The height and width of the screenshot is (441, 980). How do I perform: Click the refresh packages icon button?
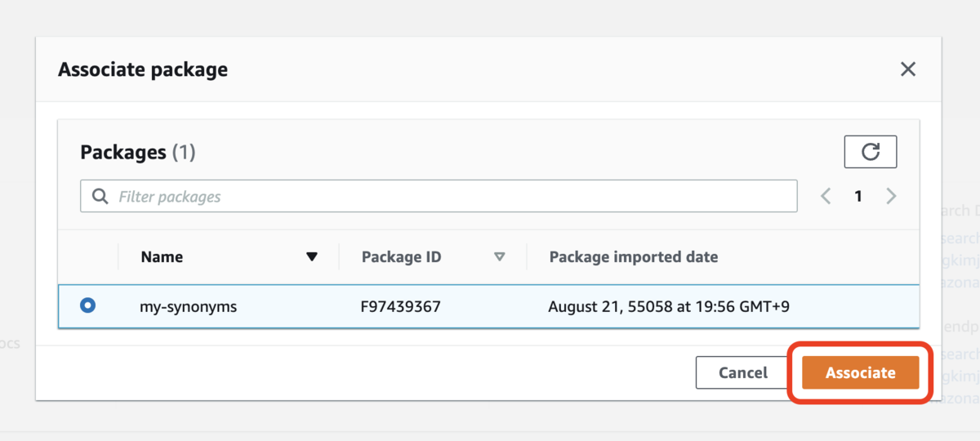(x=871, y=152)
